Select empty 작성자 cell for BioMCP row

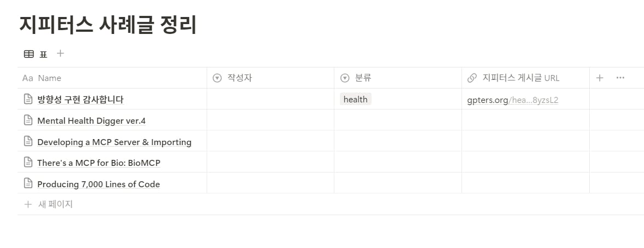click(x=270, y=162)
